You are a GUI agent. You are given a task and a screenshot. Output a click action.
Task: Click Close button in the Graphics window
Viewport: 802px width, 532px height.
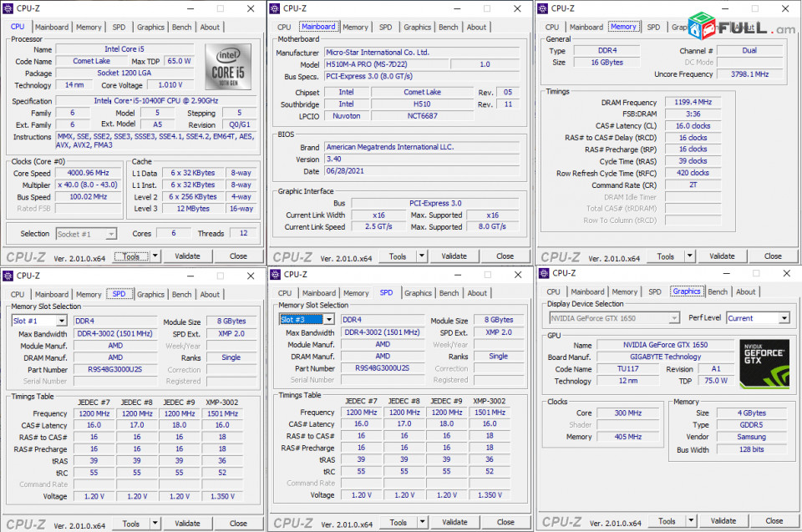coord(774,521)
